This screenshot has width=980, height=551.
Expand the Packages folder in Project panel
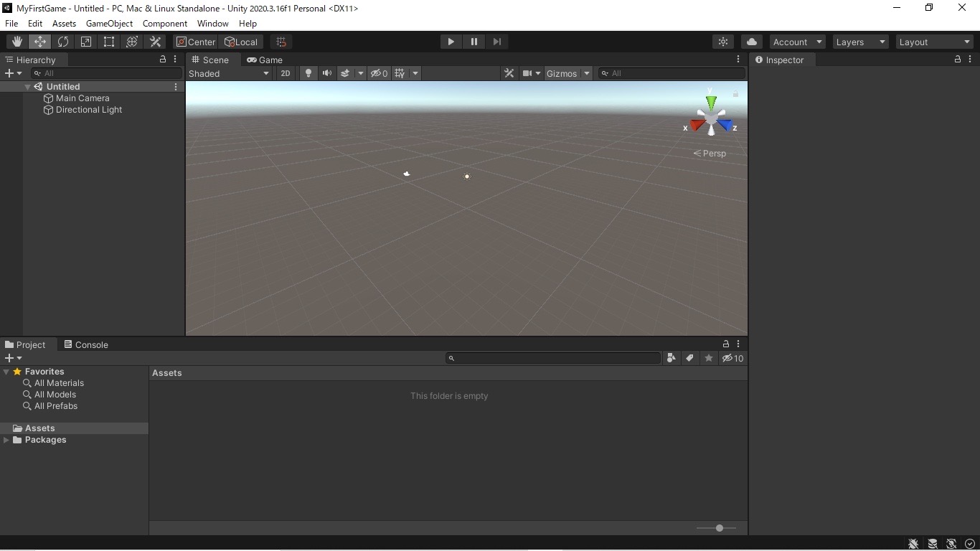[x=6, y=440]
